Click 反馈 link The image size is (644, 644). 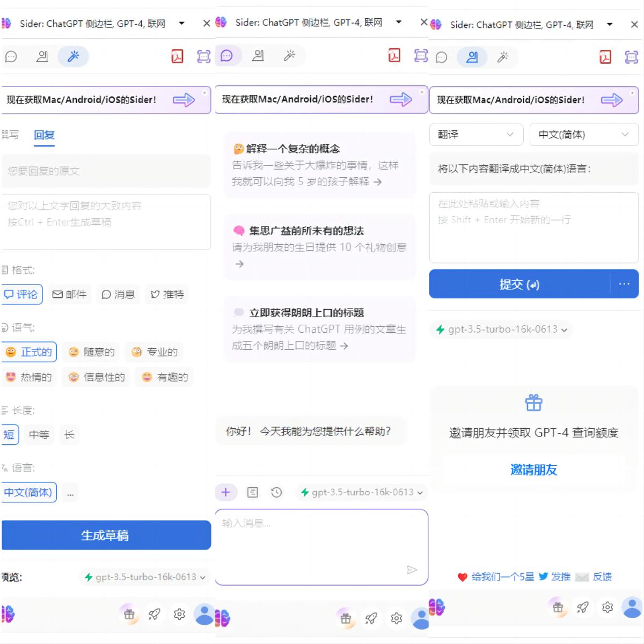602,577
